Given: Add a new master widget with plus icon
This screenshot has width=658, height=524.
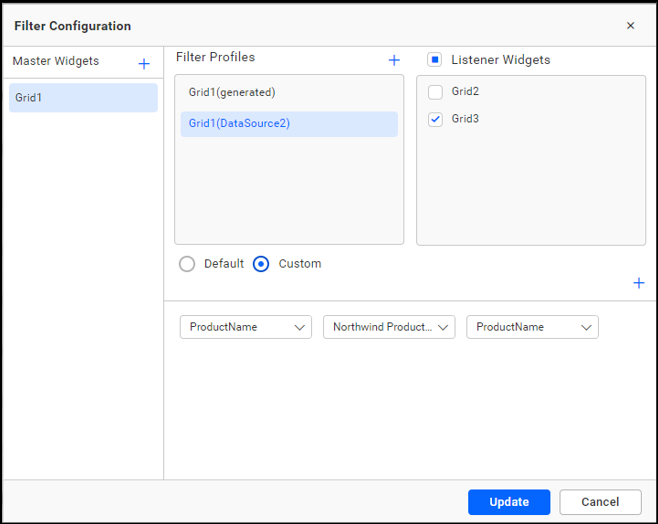Looking at the screenshot, I should click(x=144, y=64).
